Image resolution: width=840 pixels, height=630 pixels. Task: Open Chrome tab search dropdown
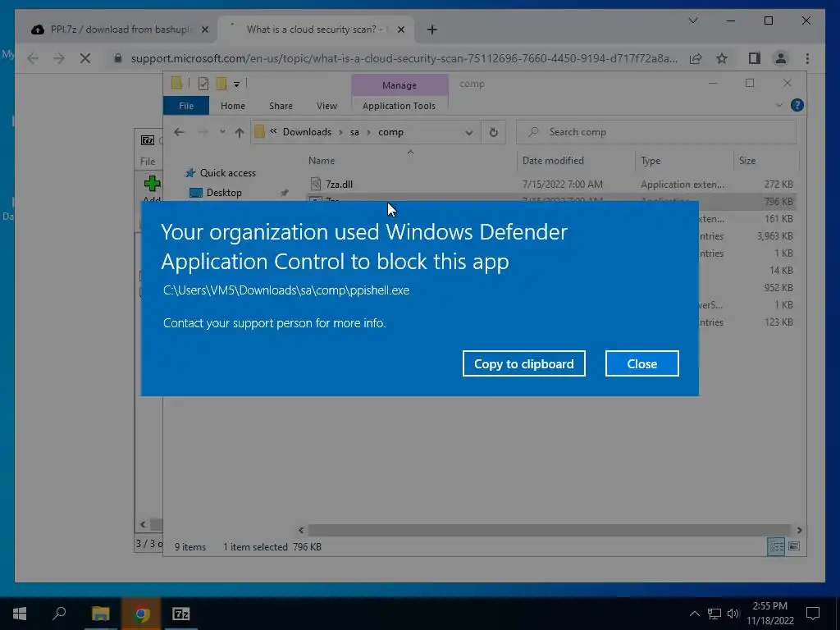pyautogui.click(x=692, y=21)
